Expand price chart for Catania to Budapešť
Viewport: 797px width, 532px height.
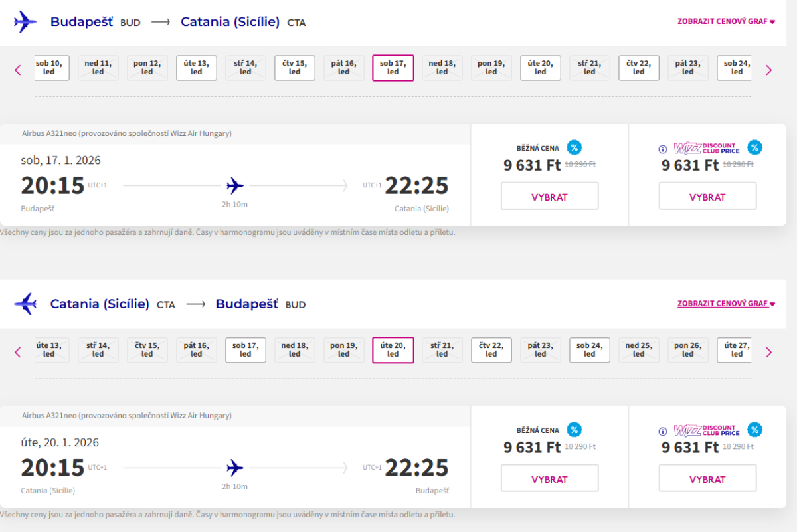726,304
